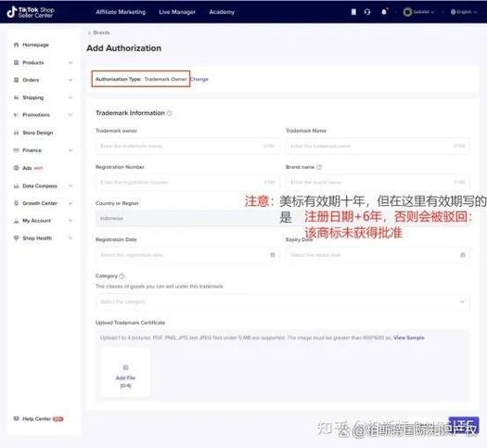Open the English language selector
Screen dimensions: 487x448
[464, 12]
